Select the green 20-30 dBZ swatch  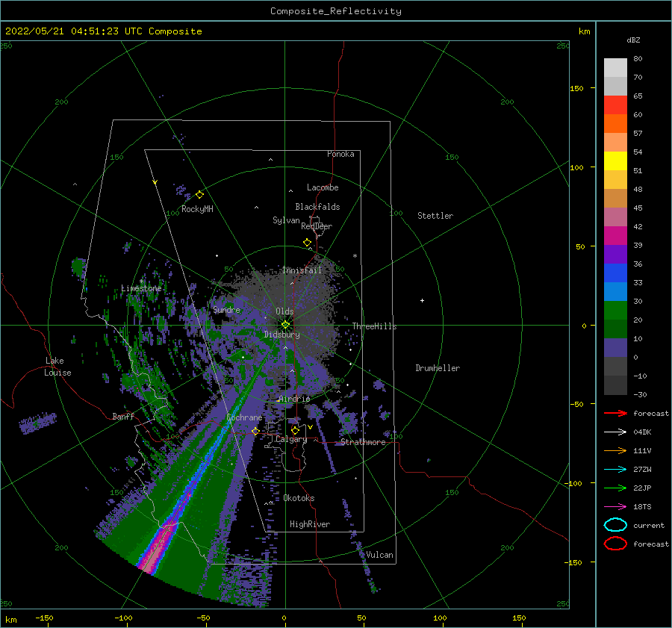point(615,311)
